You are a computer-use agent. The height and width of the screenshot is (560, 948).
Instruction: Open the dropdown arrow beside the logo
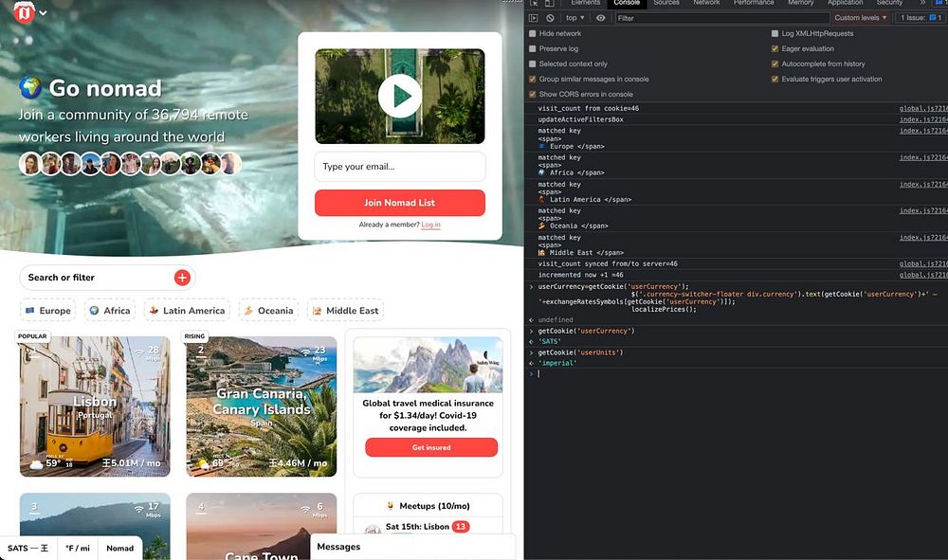(44, 12)
